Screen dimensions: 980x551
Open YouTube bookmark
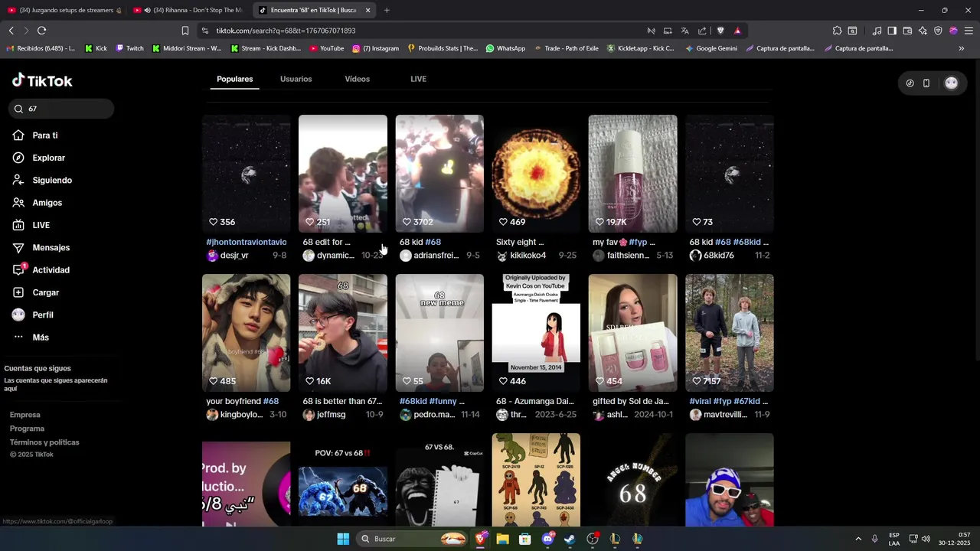[x=327, y=48]
